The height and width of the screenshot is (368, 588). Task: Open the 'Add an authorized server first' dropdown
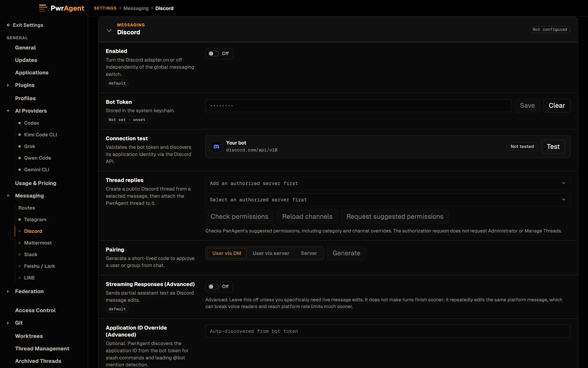(x=388, y=183)
